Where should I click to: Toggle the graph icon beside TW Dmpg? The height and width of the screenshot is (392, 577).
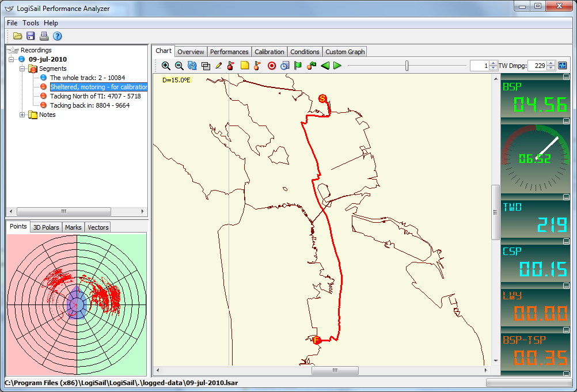[x=562, y=66]
